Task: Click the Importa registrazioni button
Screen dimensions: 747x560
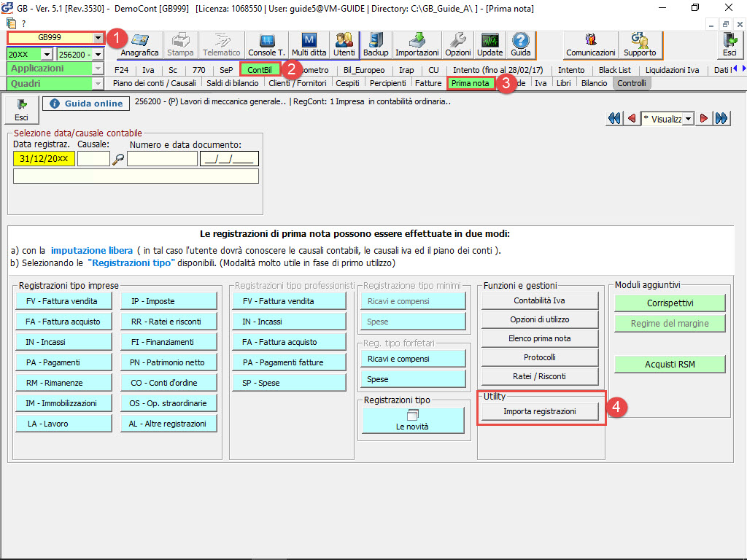Action: pyautogui.click(x=539, y=411)
